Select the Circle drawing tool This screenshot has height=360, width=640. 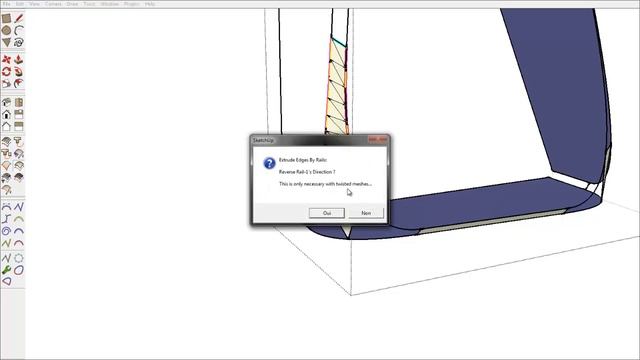tap(6, 31)
